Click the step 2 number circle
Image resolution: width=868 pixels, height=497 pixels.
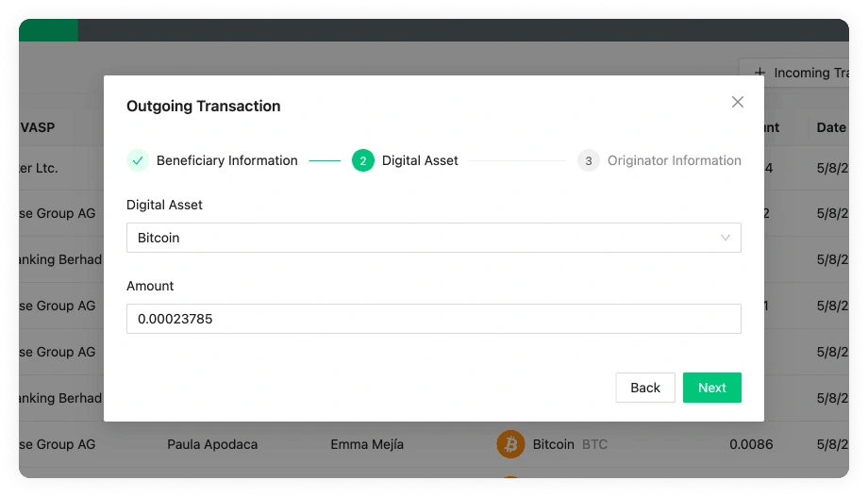363,160
